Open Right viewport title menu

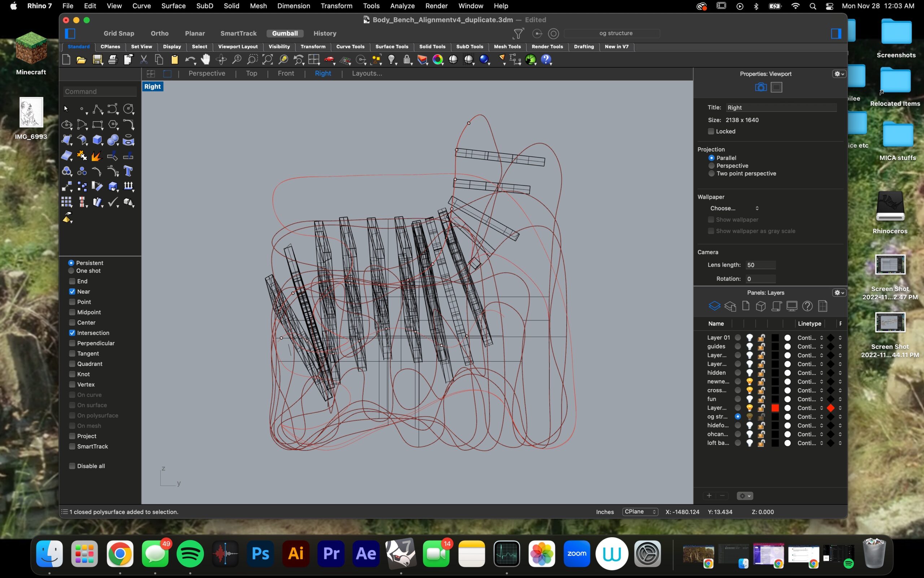pos(153,87)
